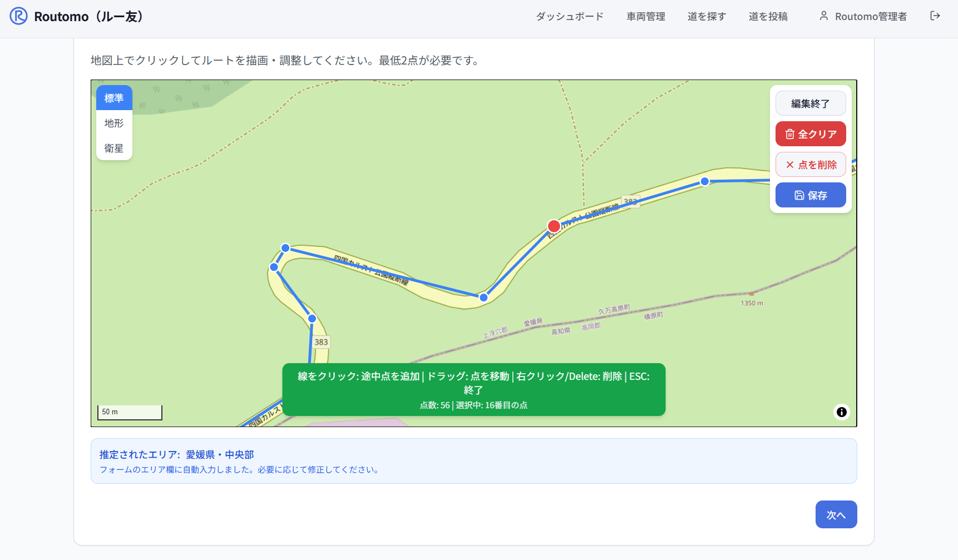Click trash icon on 全クリア button
This screenshot has height=560, width=958.
(789, 134)
